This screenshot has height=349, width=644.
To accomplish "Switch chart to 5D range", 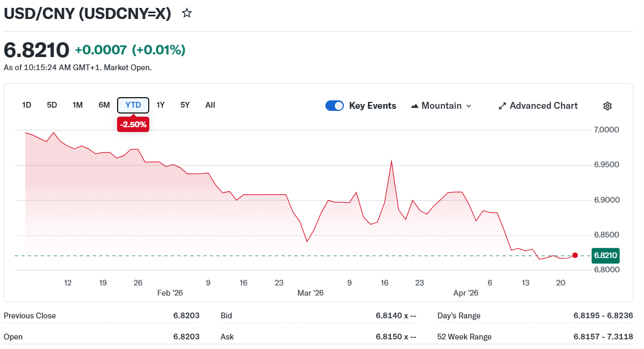I will click(x=52, y=105).
